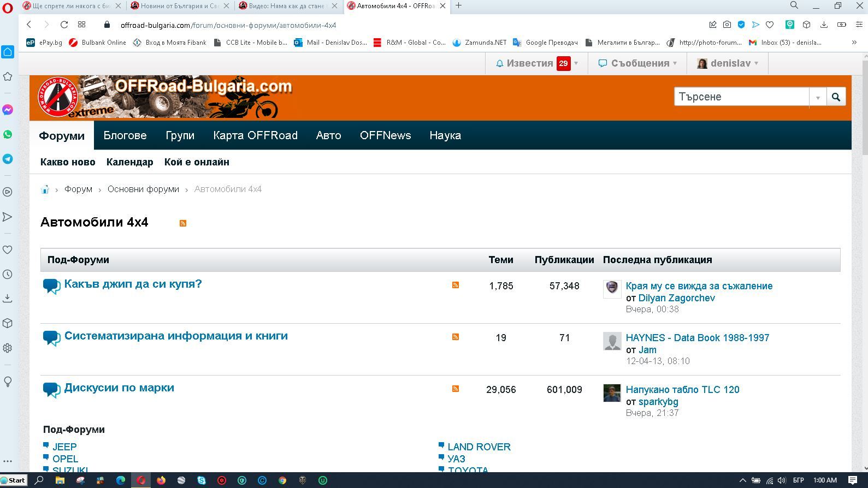868x488 pixels.
Task: Open RSS feed for Дискусии по марки
Action: [x=456, y=389]
